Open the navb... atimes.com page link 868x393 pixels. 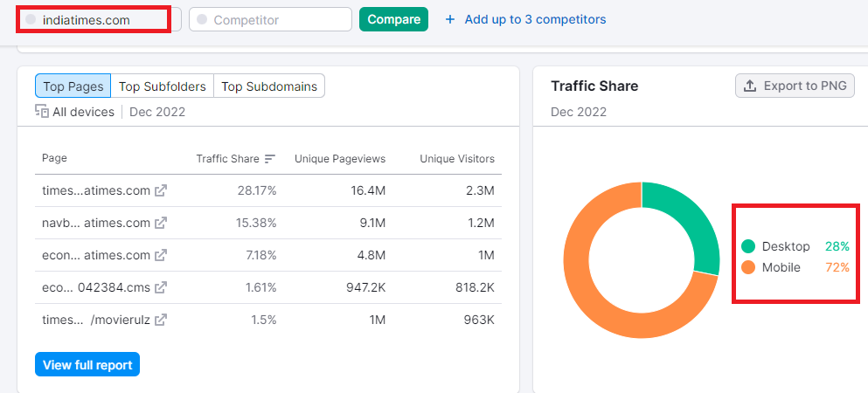tap(96, 223)
